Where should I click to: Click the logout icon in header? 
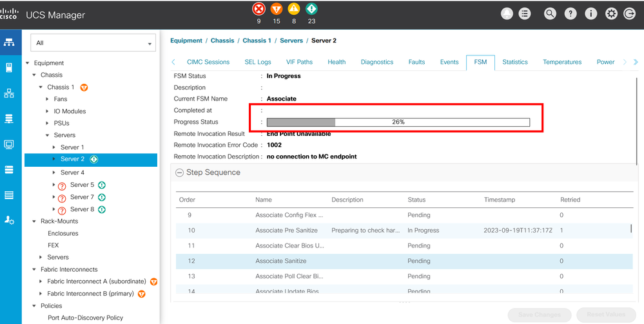coord(629,14)
